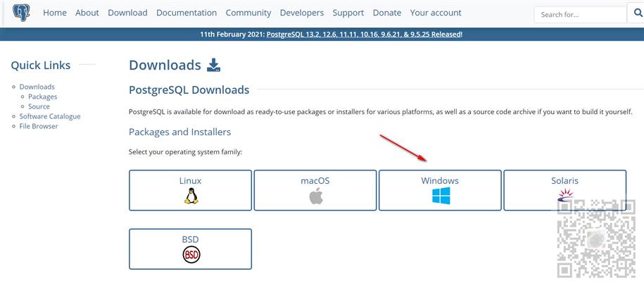
Task: Click the download icon beside Downloads heading
Action: pyautogui.click(x=213, y=65)
